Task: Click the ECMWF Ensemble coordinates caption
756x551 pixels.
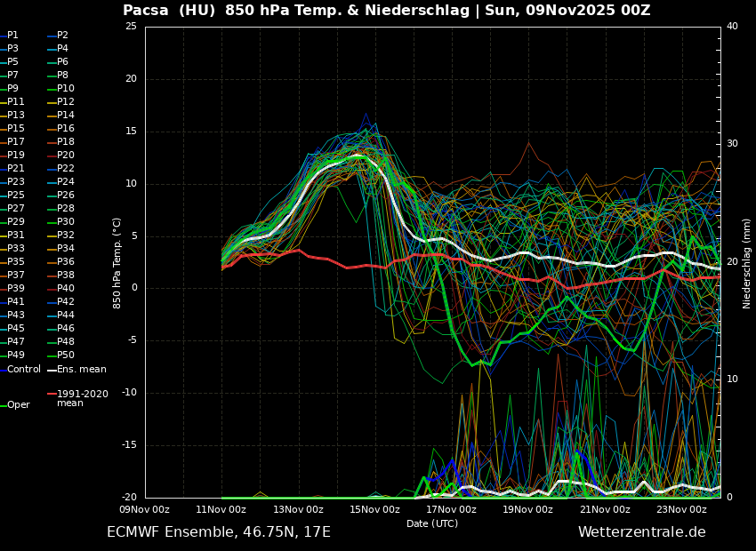Action: click(219, 532)
